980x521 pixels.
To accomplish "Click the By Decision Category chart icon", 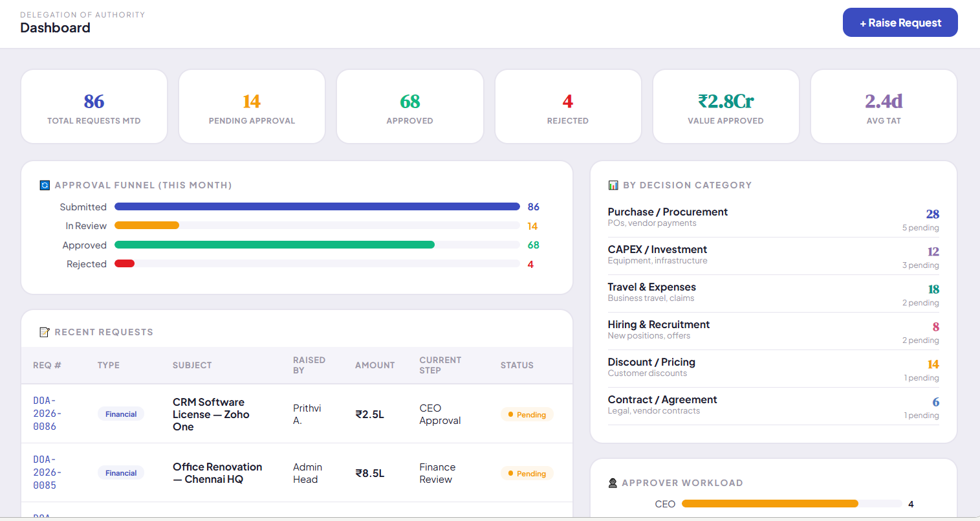I will coord(613,185).
